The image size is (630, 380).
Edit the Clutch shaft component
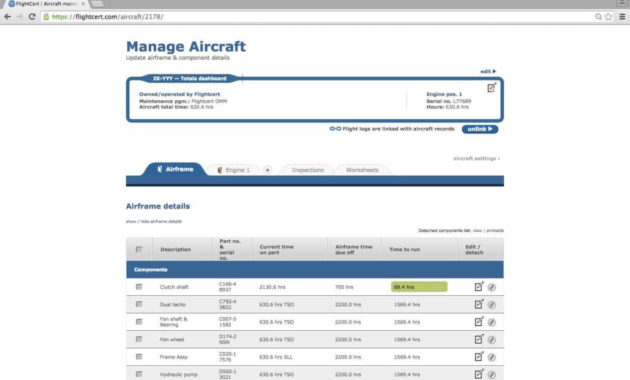click(479, 286)
